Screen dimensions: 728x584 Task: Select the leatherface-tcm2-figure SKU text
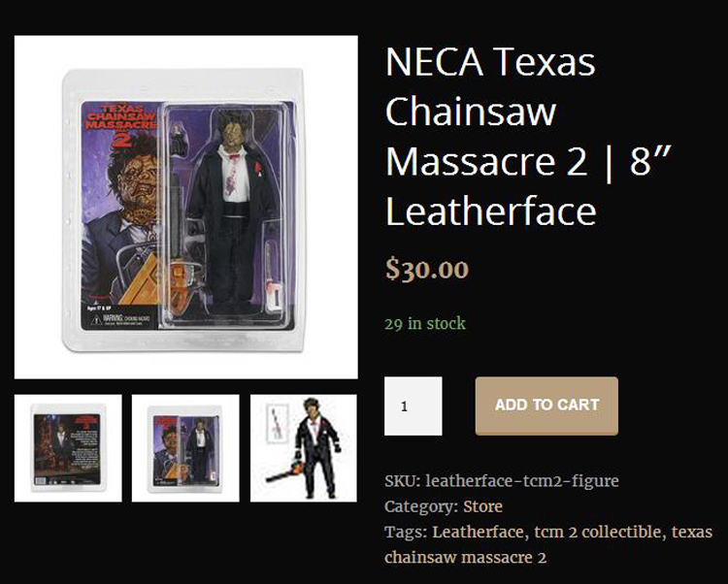pos(522,480)
